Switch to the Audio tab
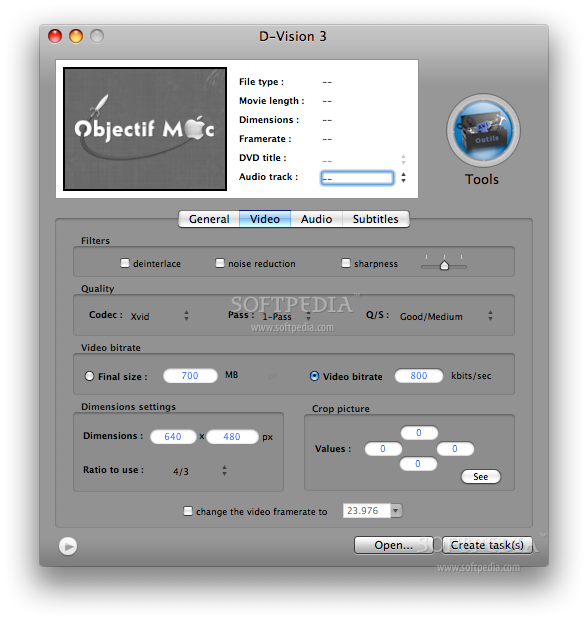The width and height of the screenshot is (588, 621). click(x=316, y=219)
